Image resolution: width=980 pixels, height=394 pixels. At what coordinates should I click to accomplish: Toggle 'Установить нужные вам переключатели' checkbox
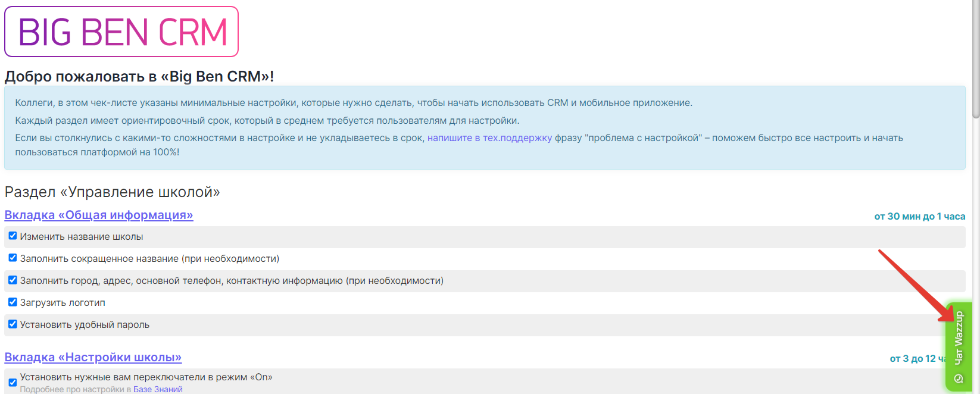pyautogui.click(x=13, y=383)
